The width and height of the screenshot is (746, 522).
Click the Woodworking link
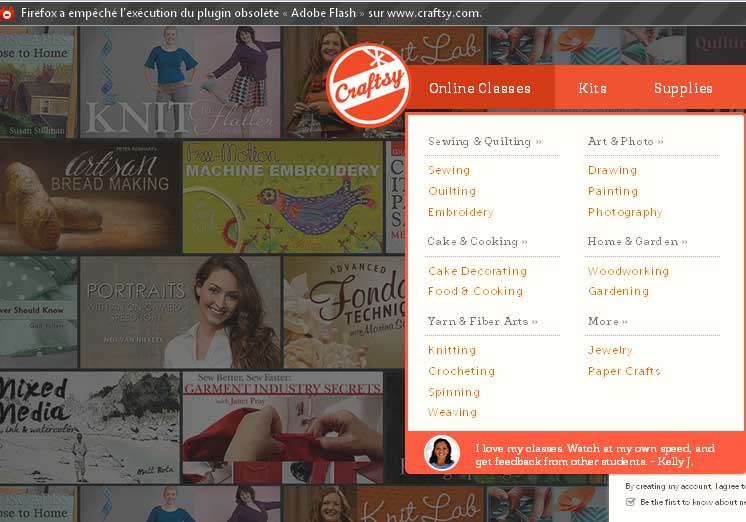(x=628, y=271)
